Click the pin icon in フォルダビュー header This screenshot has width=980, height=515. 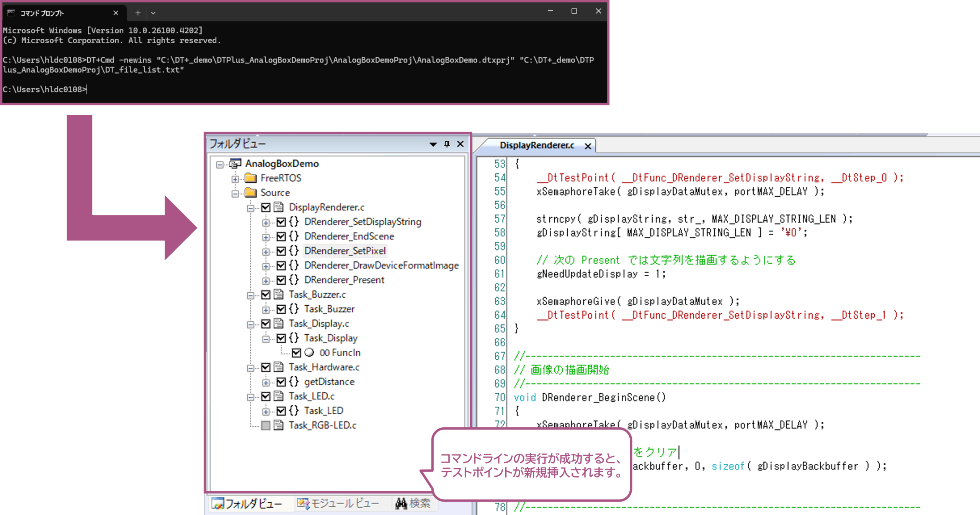[447, 144]
